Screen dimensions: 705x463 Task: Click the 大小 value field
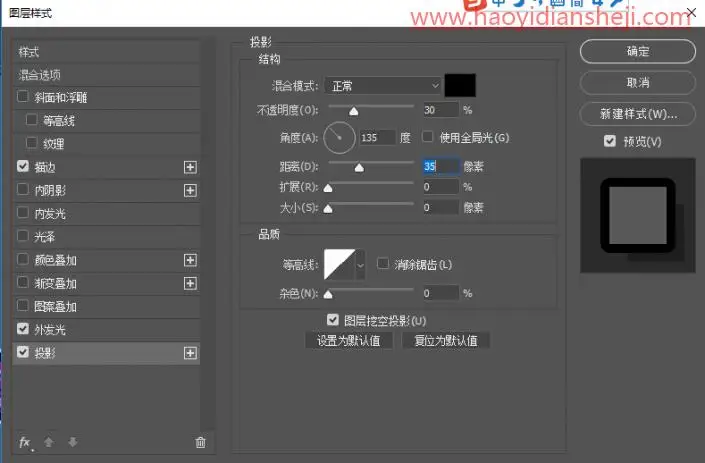[x=441, y=208]
